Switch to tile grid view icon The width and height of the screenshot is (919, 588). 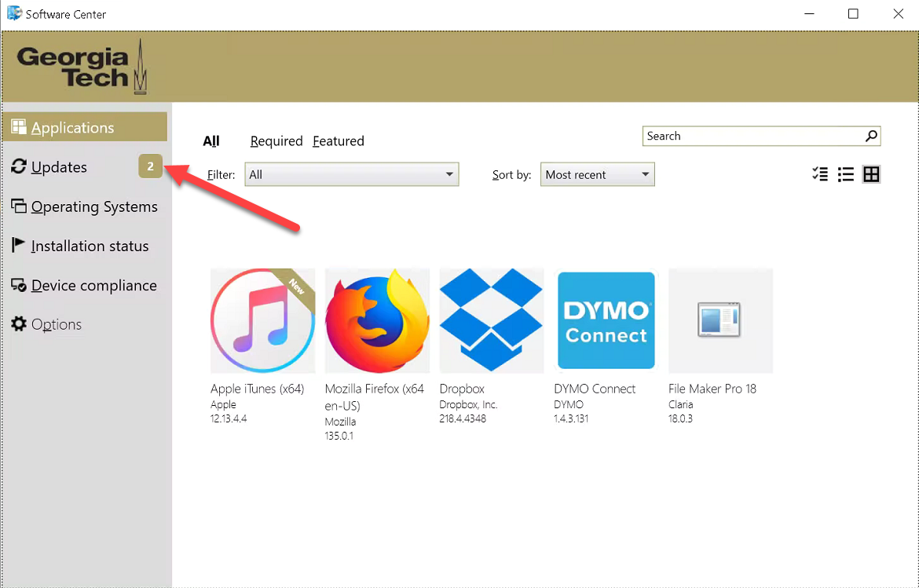[x=872, y=174]
